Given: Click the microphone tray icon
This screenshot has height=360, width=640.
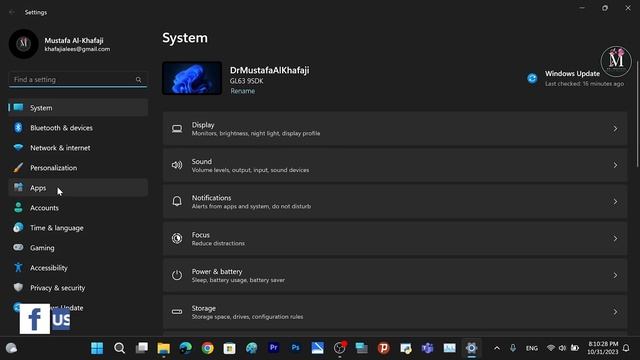Looking at the screenshot, I should coord(513,348).
